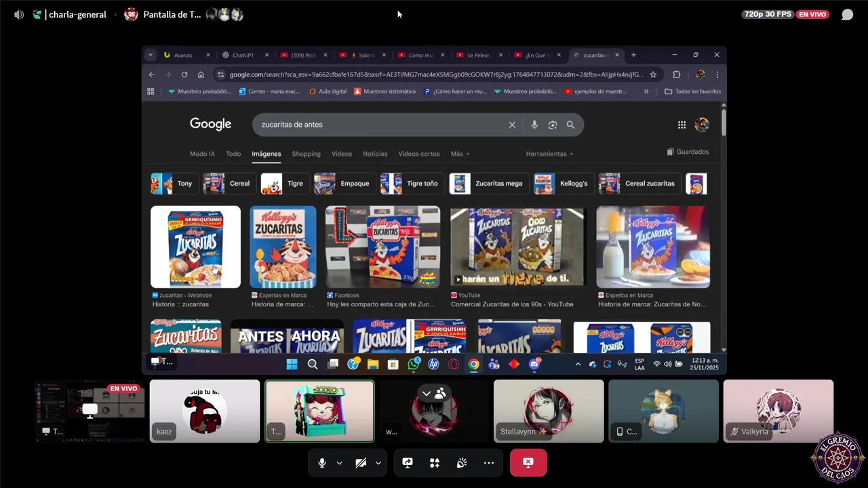Switch to Modo IA results tab
This screenshot has width=868, height=488.
202,154
